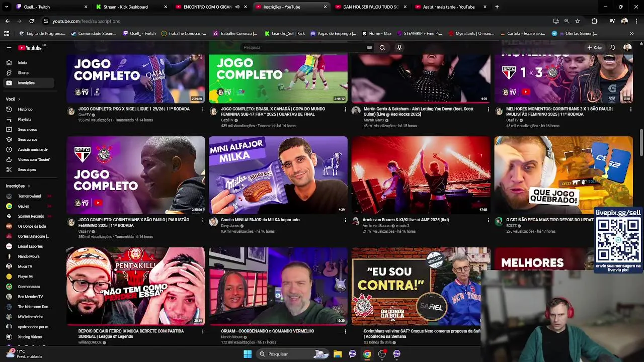Open options menu for Davy Jones MINI ALFAJOR video
Screen dimensions: 644x362
pyautogui.click(x=345, y=220)
